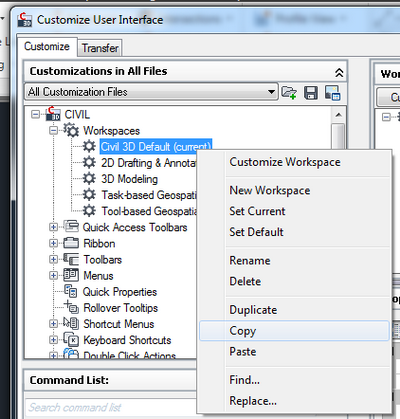Click the Ribbon node icon
The height and width of the screenshot is (419, 400).
[71, 243]
